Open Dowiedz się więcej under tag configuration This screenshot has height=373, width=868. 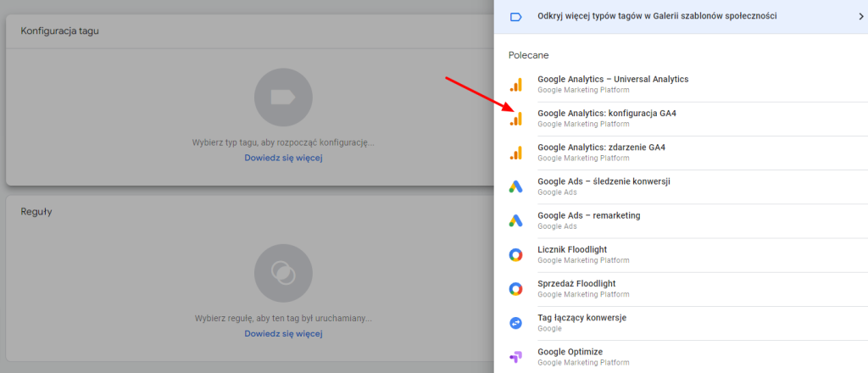(x=283, y=158)
